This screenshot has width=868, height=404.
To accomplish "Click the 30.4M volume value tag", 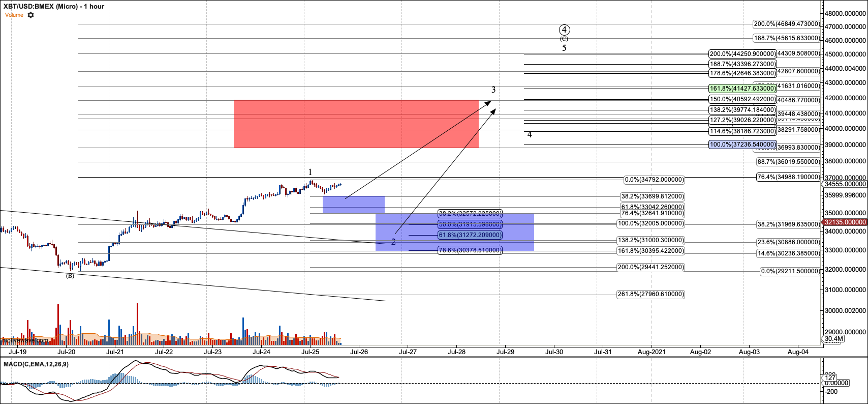I will coord(834,339).
